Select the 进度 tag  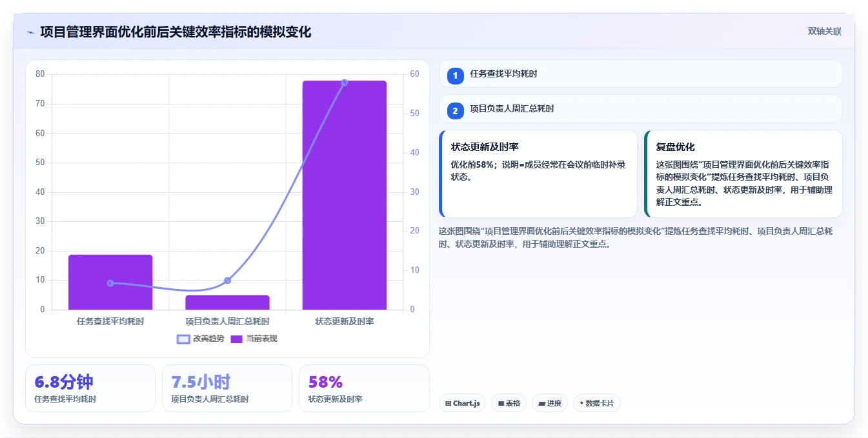pyautogui.click(x=550, y=403)
